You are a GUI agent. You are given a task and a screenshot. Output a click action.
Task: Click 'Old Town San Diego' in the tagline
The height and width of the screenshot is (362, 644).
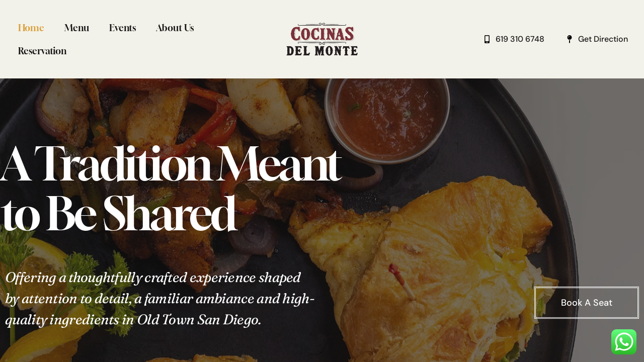[199, 320]
